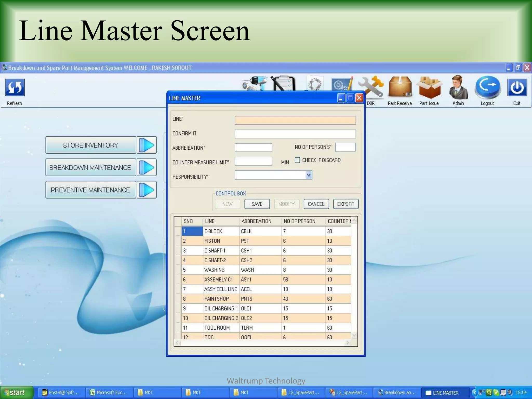Click scroll down arrow of lines grid
This screenshot has height=399, width=532.
(354, 335)
